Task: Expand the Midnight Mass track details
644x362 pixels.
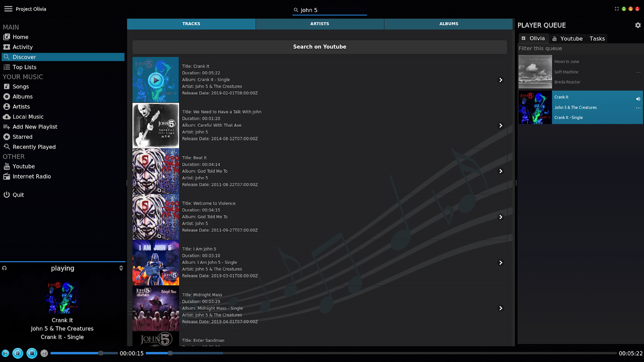Action: (501, 308)
